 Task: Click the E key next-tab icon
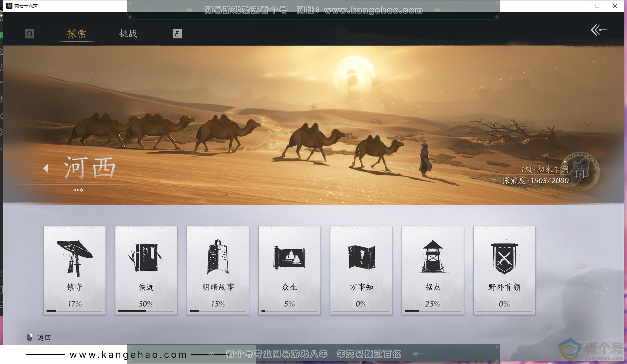pyautogui.click(x=177, y=34)
